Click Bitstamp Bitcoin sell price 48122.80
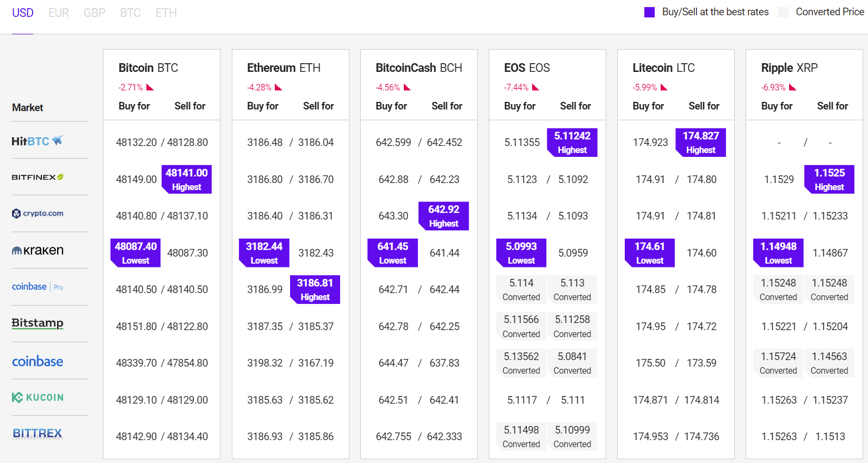The width and height of the screenshot is (868, 463). (187, 326)
